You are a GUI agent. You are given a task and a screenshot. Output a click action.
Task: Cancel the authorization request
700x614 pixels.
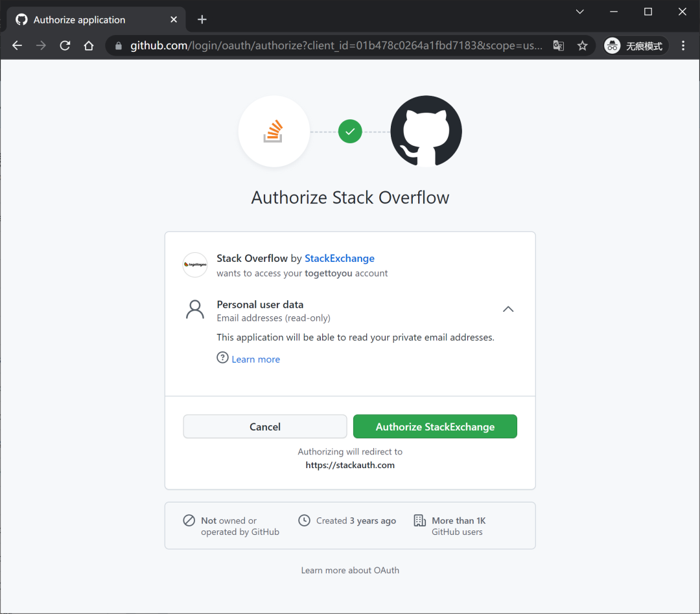264,427
